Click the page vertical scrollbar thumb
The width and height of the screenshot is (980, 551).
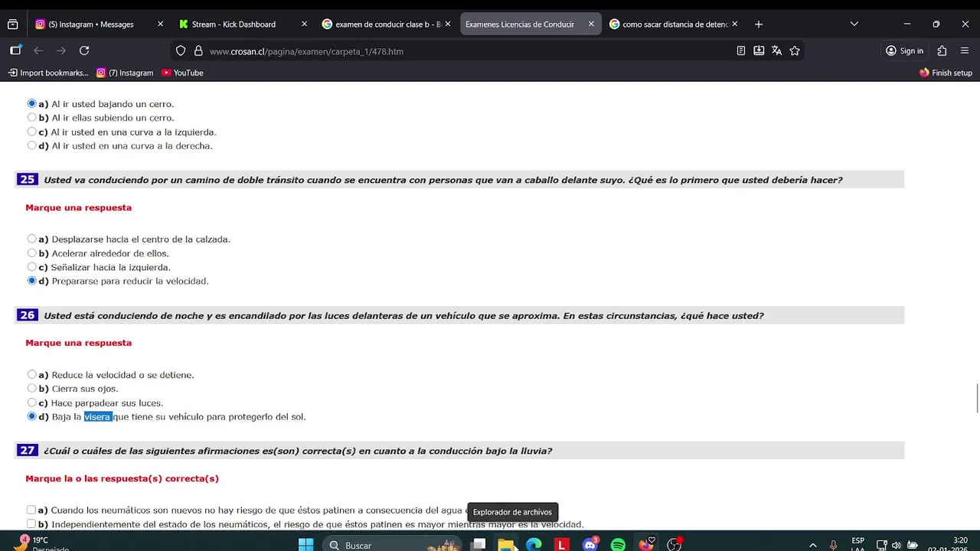tap(977, 399)
